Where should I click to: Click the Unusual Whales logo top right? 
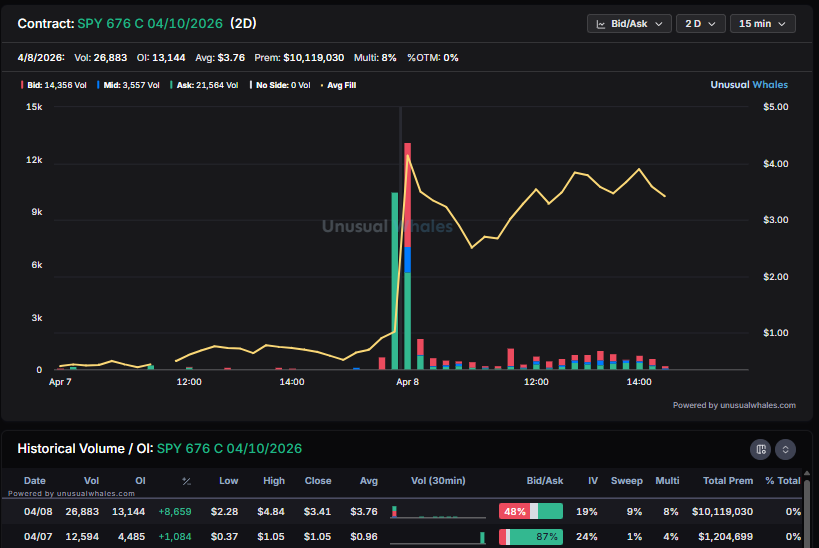752,85
